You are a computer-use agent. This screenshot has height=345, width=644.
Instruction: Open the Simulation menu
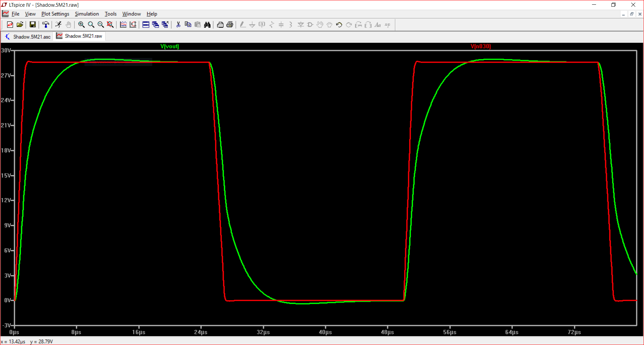coord(87,14)
